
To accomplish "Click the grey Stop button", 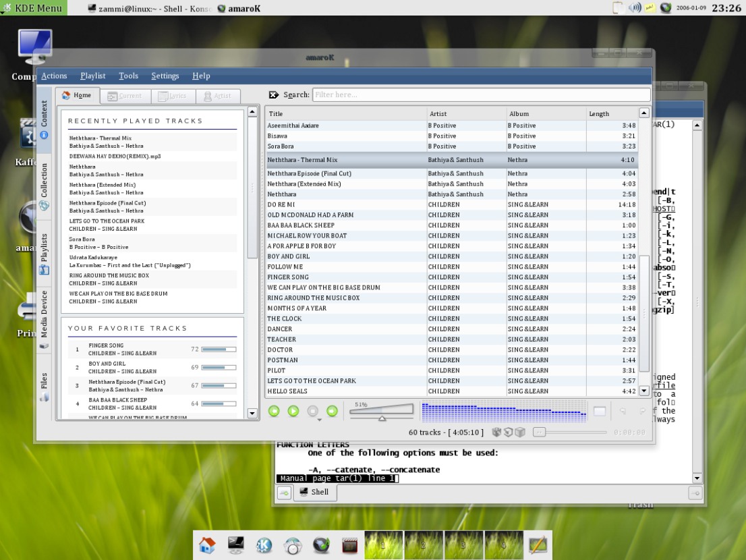I will point(312,411).
